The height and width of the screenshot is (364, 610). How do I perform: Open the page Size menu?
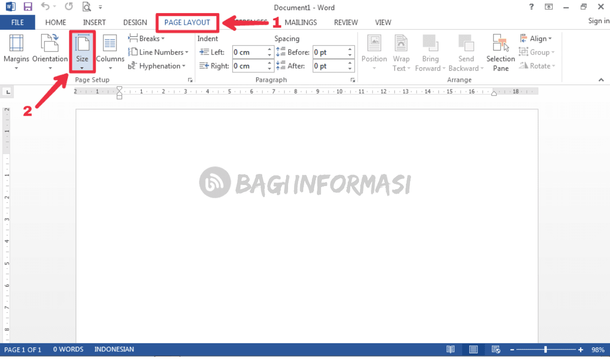pyautogui.click(x=82, y=52)
